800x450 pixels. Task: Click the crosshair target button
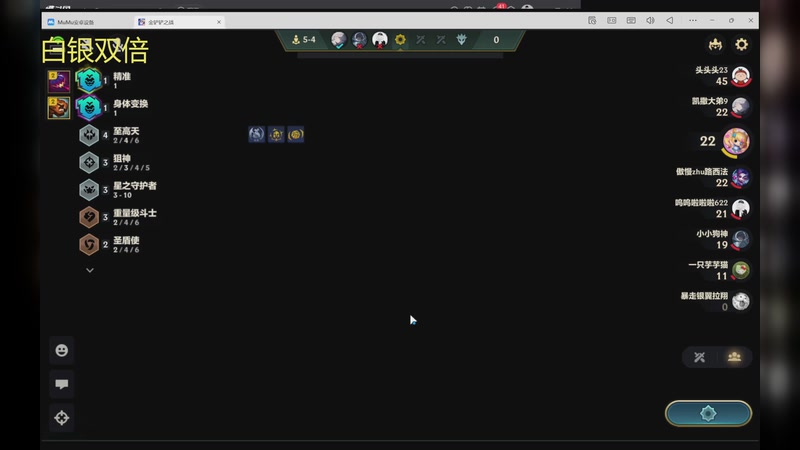(x=62, y=418)
